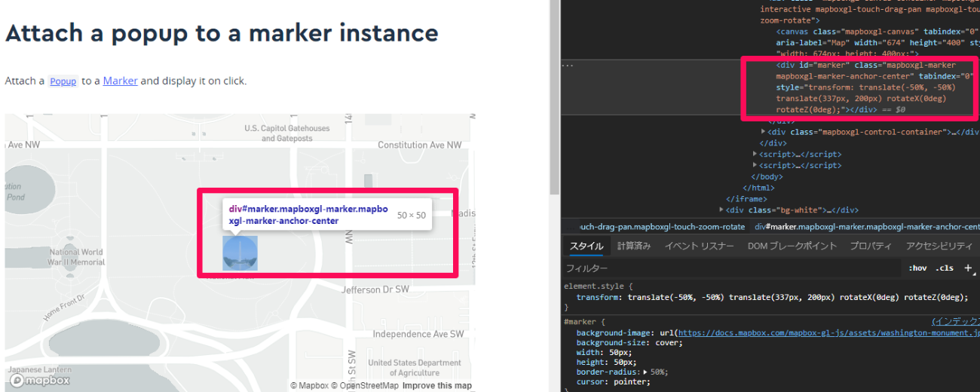Click the Mapbox logo on the map
This screenshot has height=392, width=980.
[39, 381]
